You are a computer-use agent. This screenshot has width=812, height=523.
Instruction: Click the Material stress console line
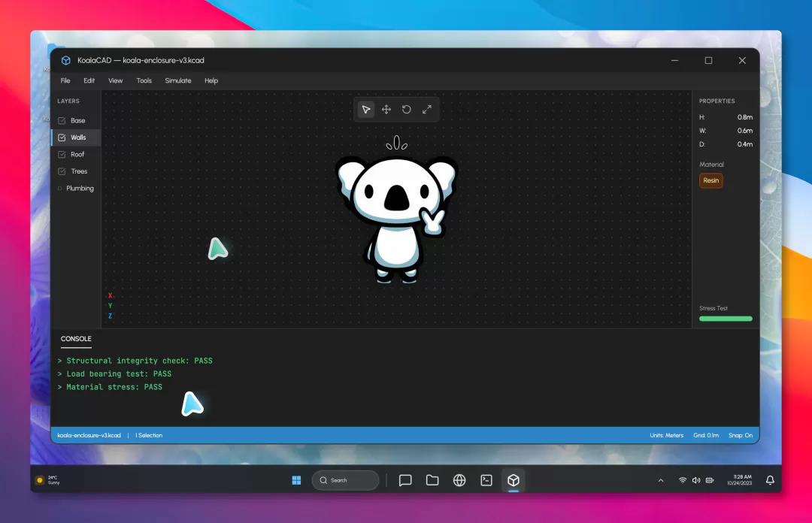point(110,387)
